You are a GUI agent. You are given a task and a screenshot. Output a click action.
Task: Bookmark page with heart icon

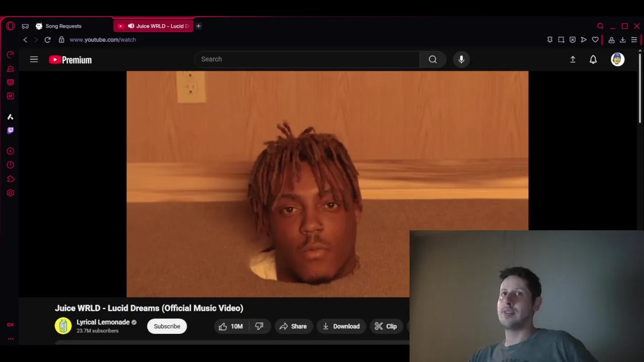(x=595, y=40)
